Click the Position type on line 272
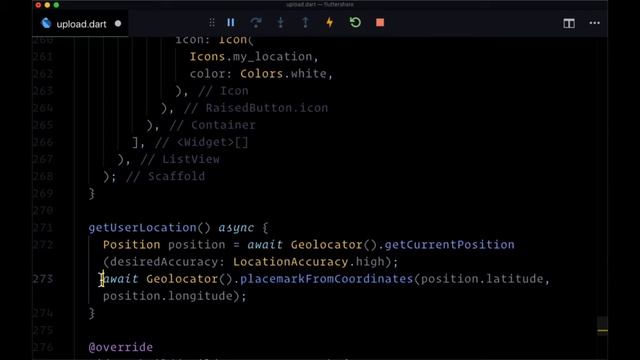This screenshot has height=360, width=640. (131, 244)
